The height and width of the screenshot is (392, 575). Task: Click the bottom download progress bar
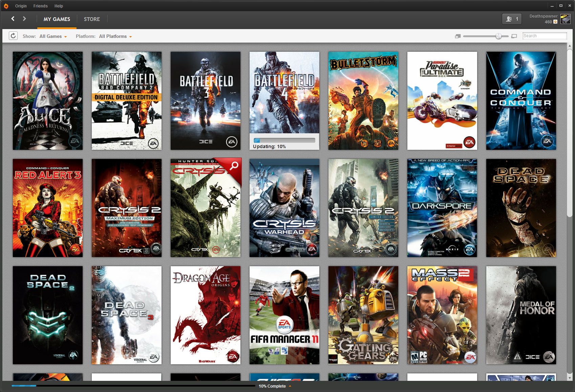[133, 386]
